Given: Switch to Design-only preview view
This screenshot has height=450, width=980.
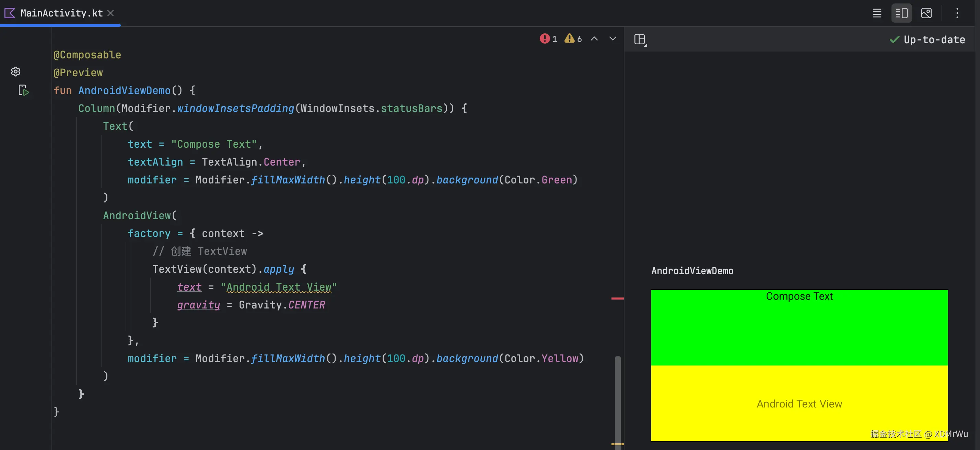Looking at the screenshot, I should [926, 13].
